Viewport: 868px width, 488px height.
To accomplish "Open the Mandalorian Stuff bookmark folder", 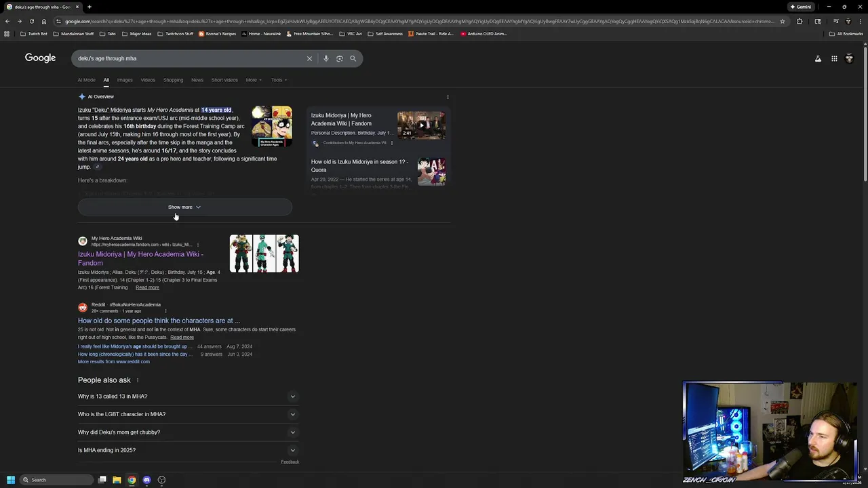I will (73, 33).
